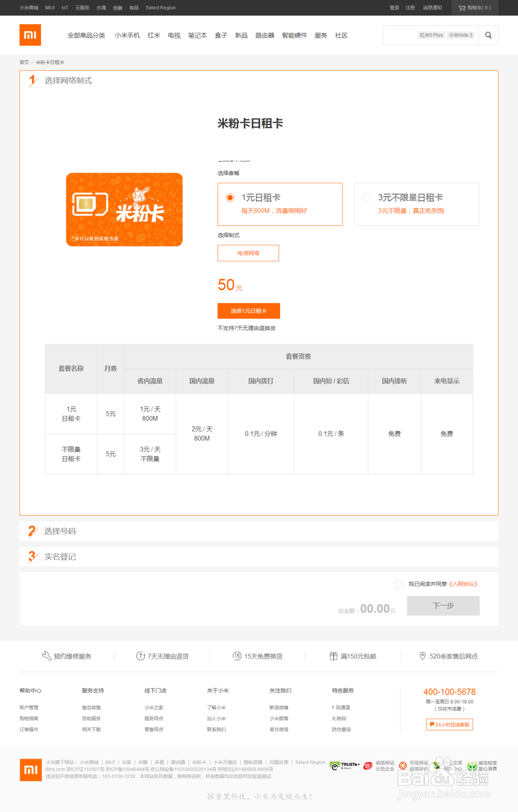Click 售后政策 in footer

91,707
